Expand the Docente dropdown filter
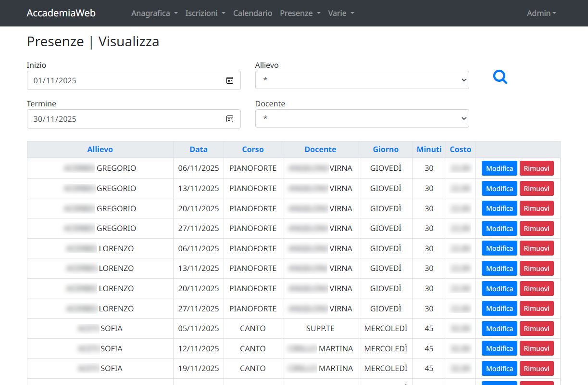The width and height of the screenshot is (588, 385). pos(362,118)
